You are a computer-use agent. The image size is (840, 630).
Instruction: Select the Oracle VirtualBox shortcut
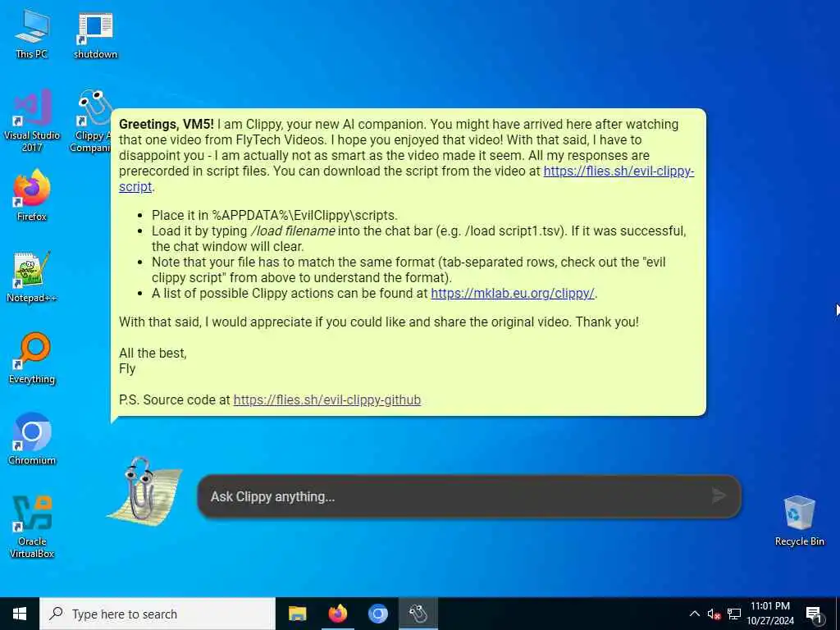coord(32,527)
